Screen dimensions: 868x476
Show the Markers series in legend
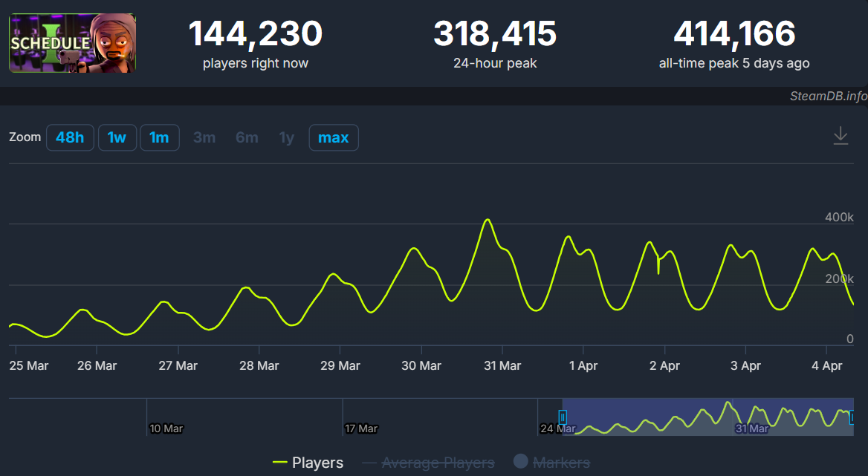[551, 463]
